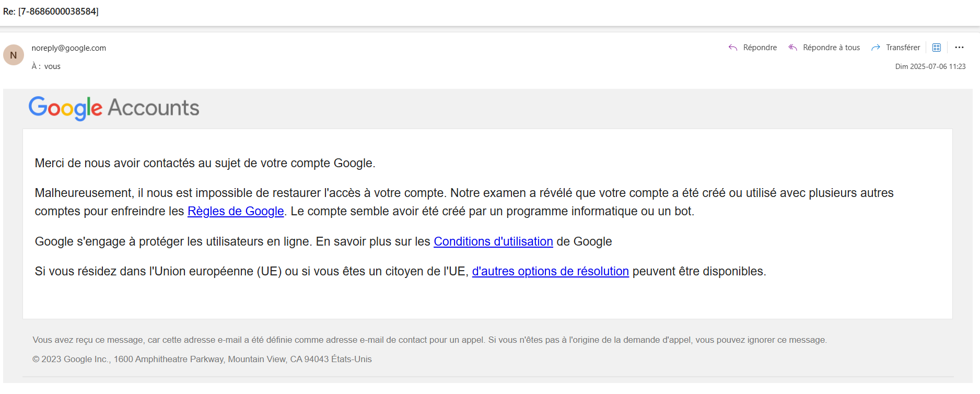Click the paragraph starting Merci de nous
This screenshot has height=394, width=980.
click(205, 163)
